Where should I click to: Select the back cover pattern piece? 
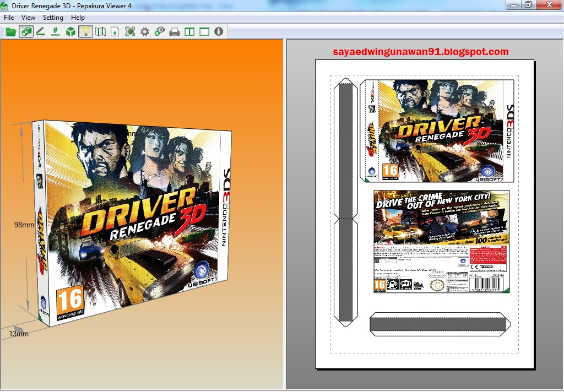(442, 241)
